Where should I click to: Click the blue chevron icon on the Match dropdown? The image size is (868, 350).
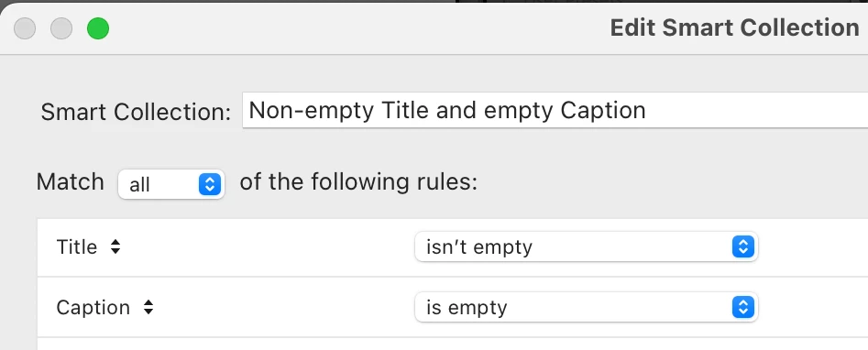(x=210, y=184)
